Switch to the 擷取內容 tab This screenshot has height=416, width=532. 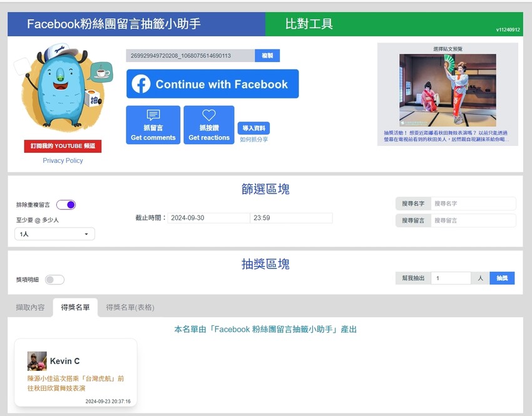pos(30,308)
